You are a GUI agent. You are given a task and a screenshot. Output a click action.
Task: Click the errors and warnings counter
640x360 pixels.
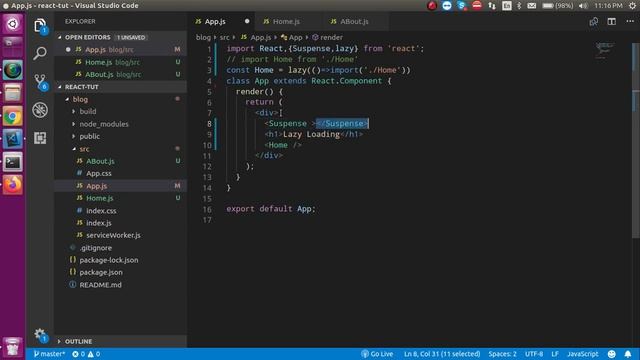click(86, 354)
